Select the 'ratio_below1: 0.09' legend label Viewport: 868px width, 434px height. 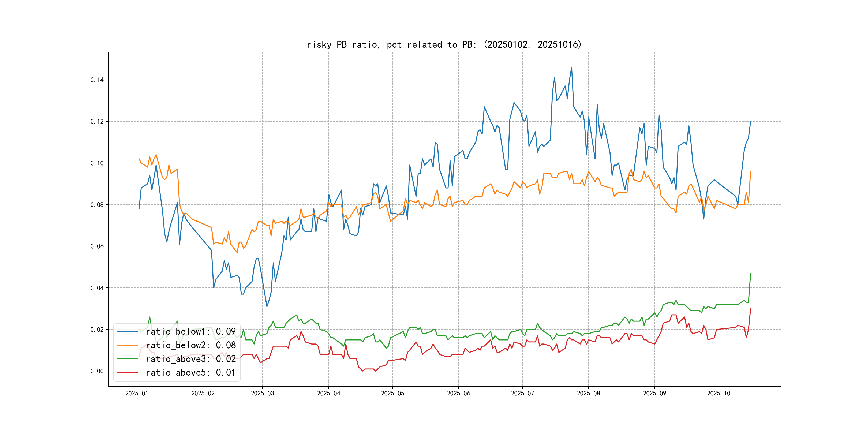point(190,332)
